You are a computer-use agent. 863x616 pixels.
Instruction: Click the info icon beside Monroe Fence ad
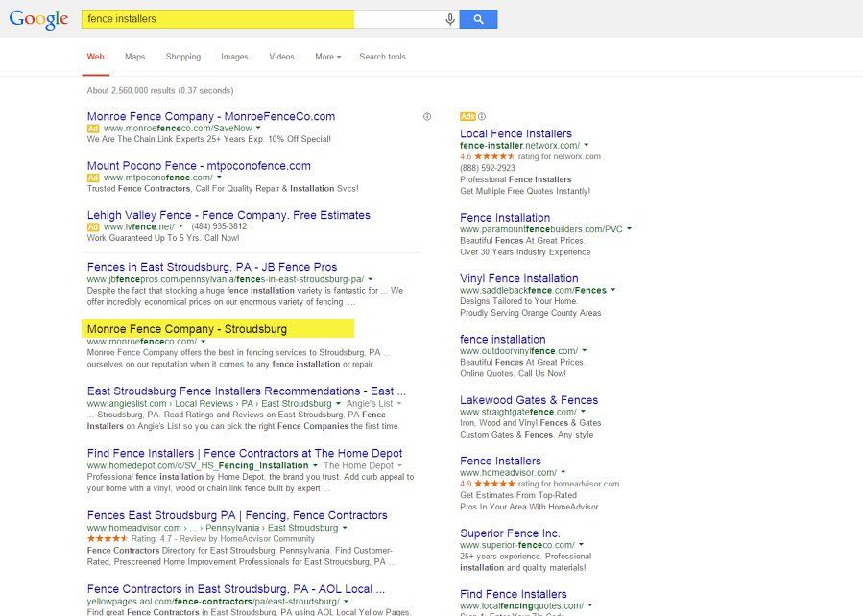tap(427, 117)
